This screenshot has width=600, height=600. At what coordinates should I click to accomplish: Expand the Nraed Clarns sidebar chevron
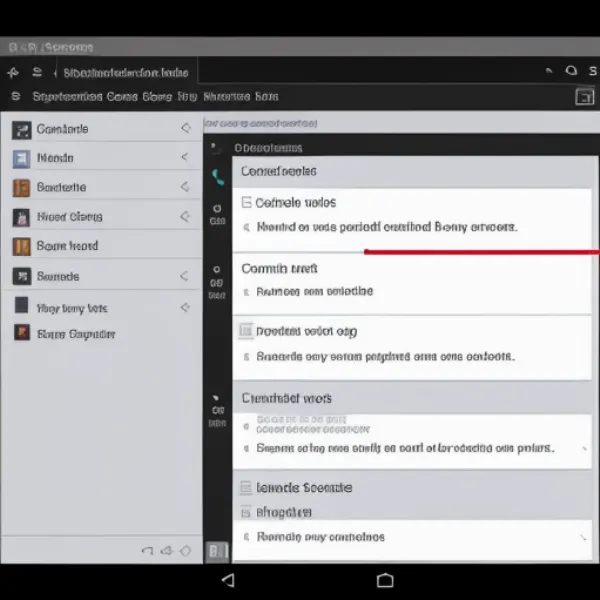185,216
